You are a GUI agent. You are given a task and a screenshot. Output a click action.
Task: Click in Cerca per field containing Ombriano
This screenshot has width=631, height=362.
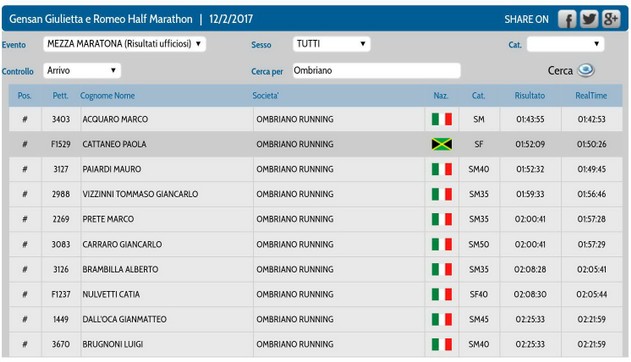coord(376,71)
